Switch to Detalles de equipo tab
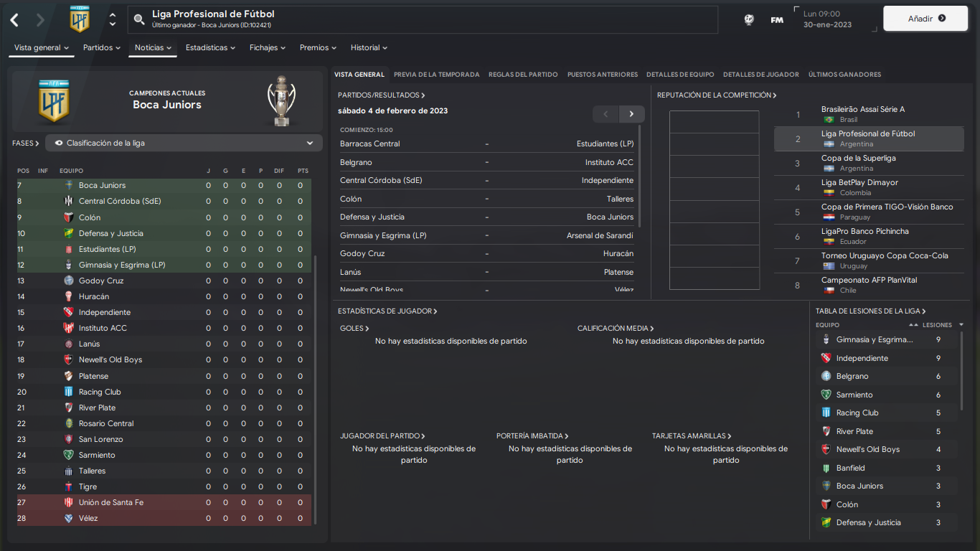The image size is (980, 551). tap(680, 75)
